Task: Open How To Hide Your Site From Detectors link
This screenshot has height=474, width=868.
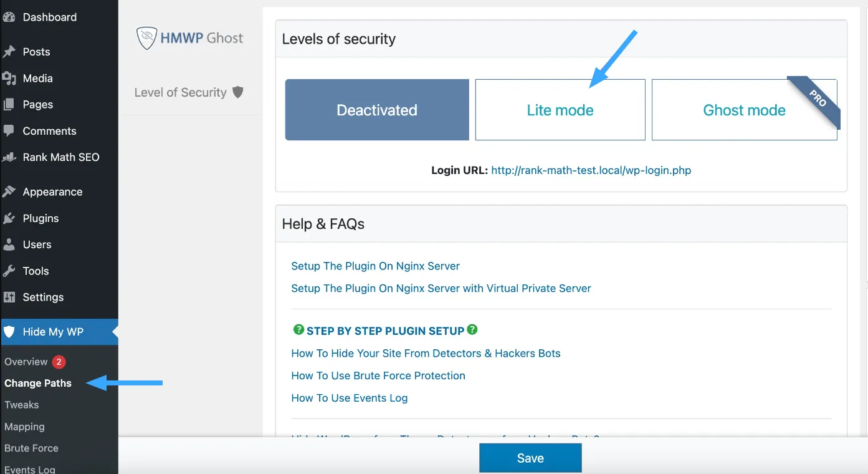Action: (426, 353)
